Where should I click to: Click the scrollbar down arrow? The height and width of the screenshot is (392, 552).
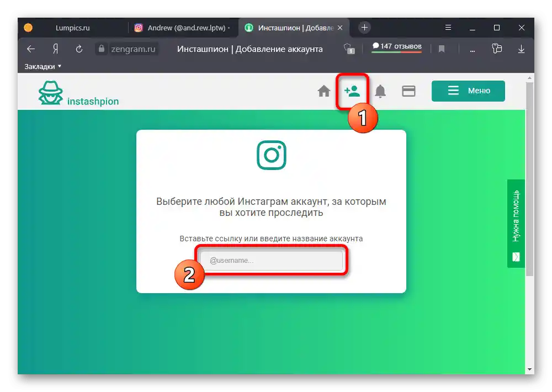coord(529,369)
